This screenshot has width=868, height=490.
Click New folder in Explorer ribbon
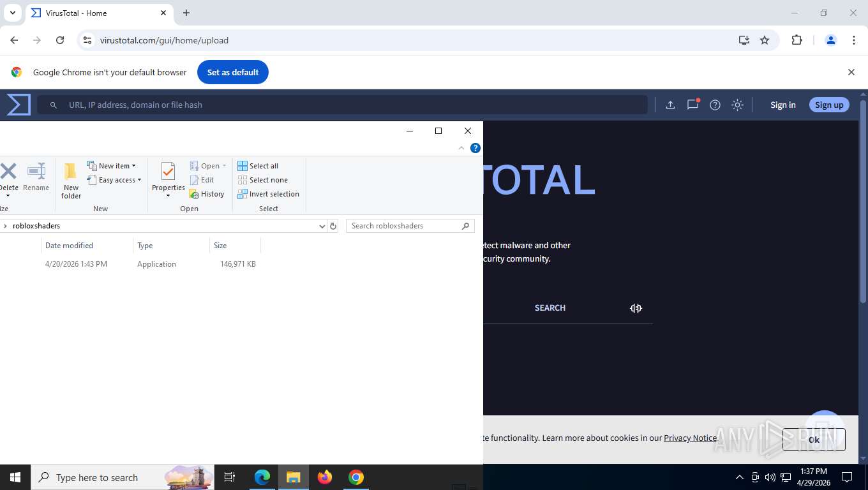click(x=71, y=181)
